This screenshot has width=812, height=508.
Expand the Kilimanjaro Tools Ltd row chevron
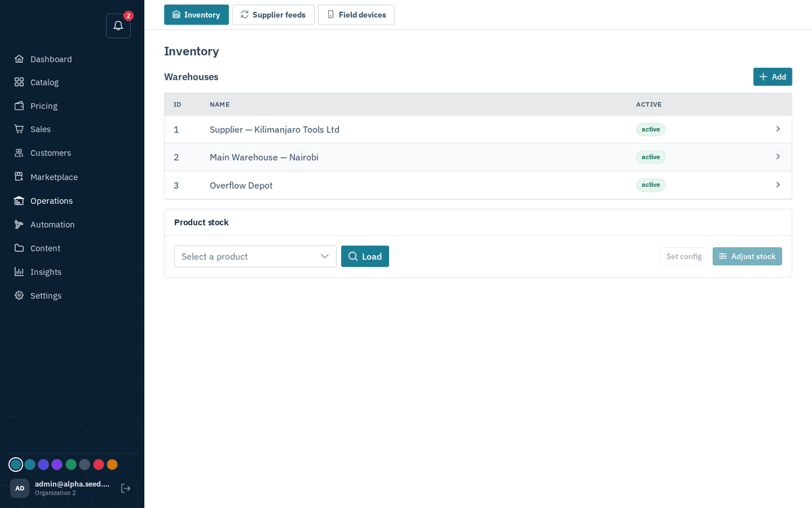(x=778, y=129)
